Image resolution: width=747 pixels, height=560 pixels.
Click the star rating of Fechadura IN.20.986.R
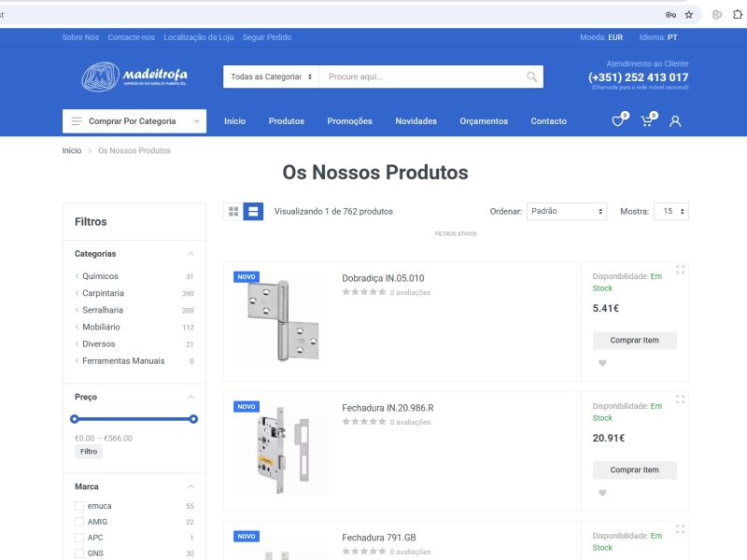364,422
